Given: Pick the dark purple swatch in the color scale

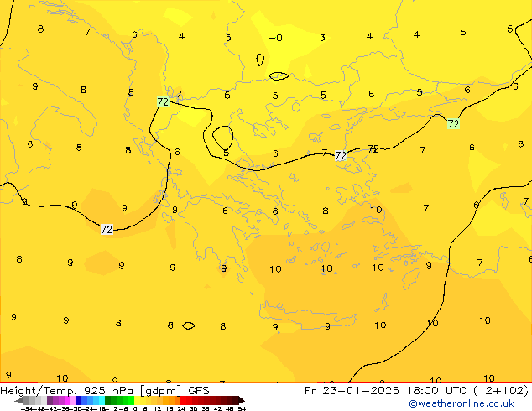Looking at the screenshot, I should 50,400.
